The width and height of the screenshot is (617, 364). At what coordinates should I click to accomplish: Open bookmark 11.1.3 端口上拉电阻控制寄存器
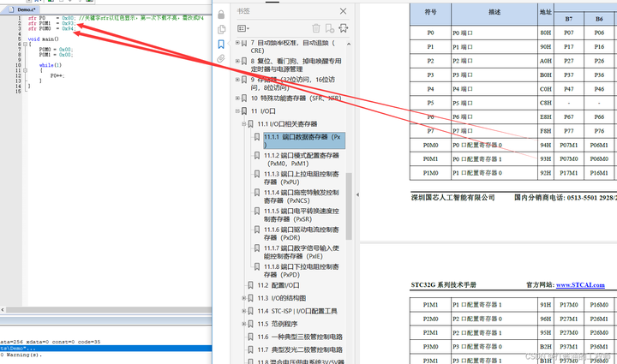coord(302,177)
